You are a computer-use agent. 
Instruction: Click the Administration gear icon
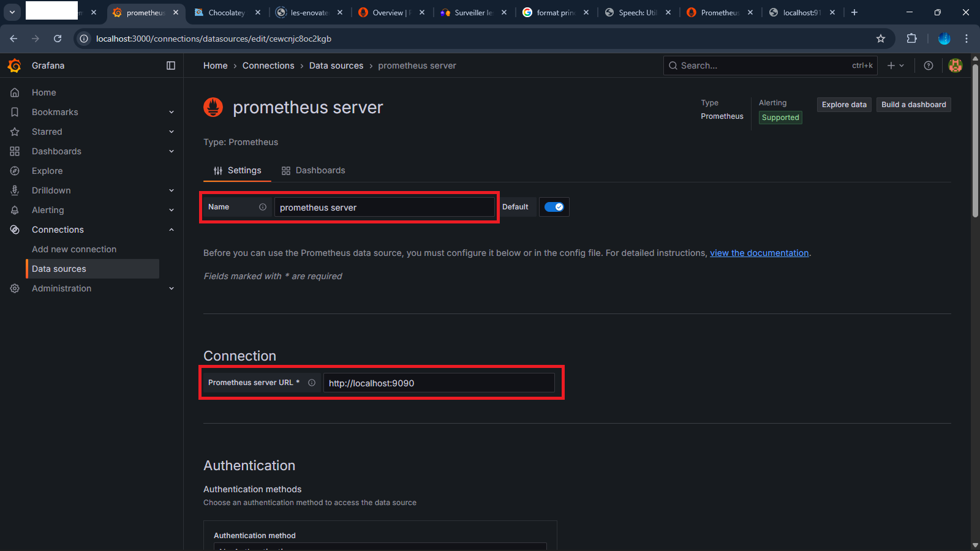15,288
